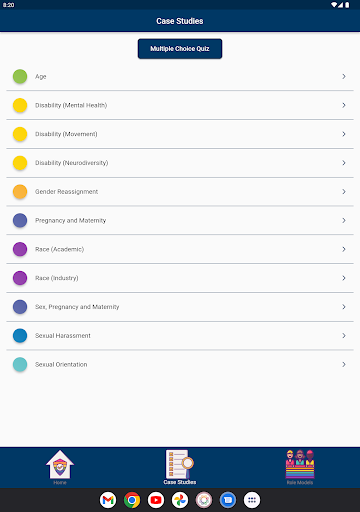
Task: Open Pregnancy and Maternity case study
Action: 180,220
